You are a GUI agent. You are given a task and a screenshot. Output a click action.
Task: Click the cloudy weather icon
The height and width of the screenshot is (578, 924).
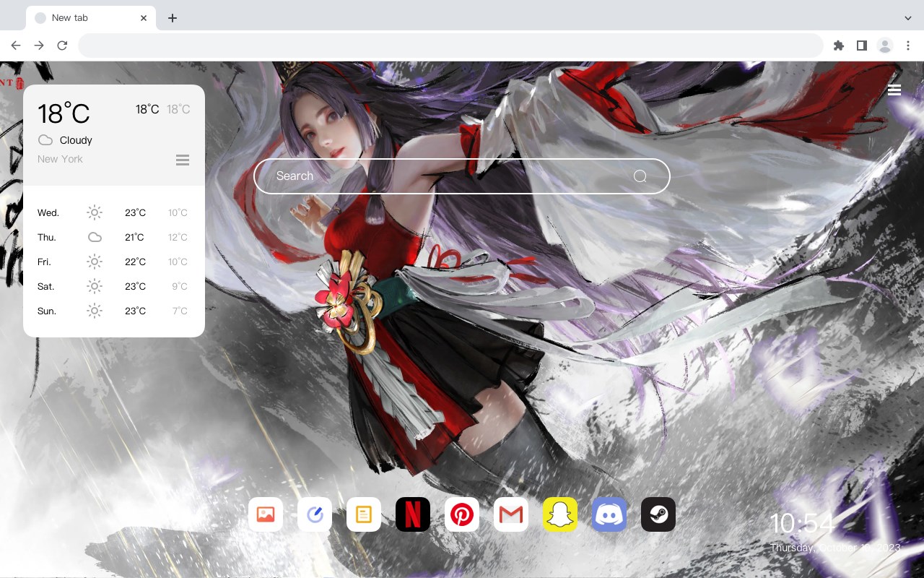tap(45, 140)
